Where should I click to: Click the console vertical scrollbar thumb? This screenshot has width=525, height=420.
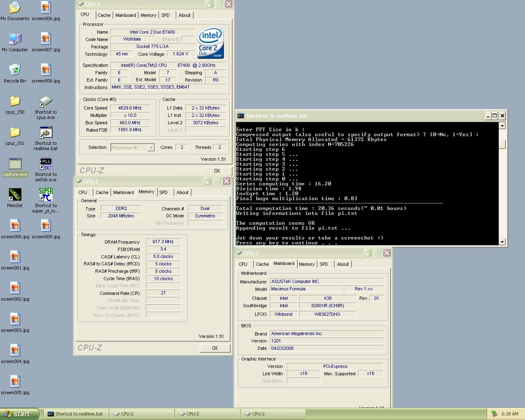502,144
